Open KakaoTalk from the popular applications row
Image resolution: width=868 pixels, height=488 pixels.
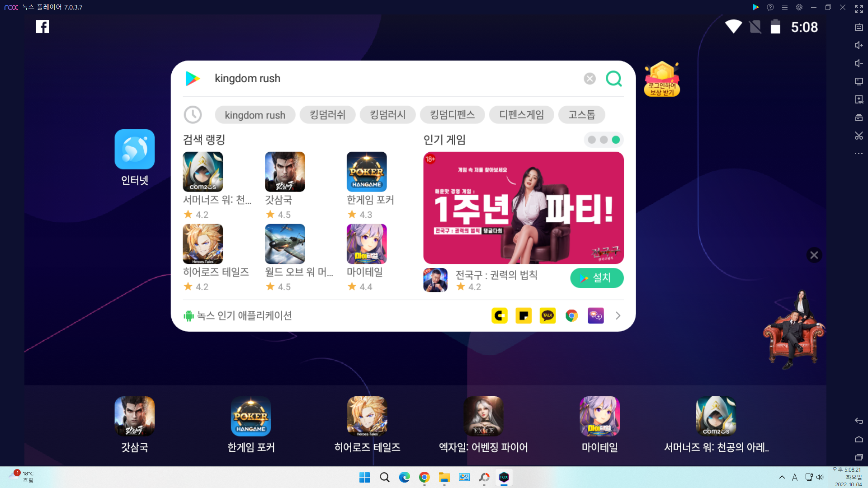[547, 315]
